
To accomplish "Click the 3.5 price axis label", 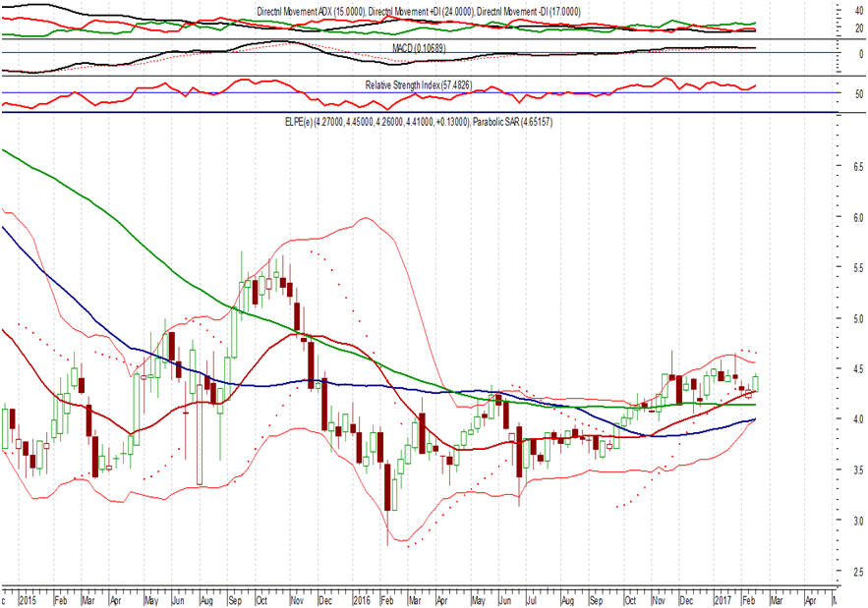I will click(x=858, y=470).
